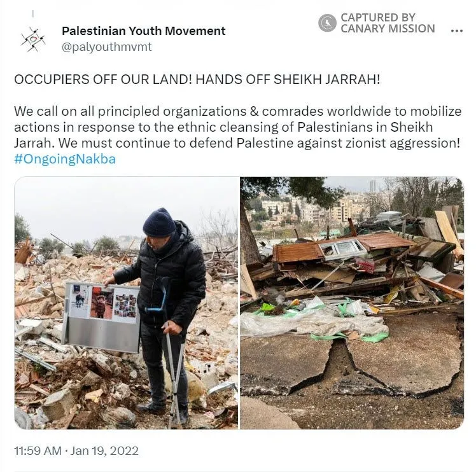Click the Jan 19, 2022 date
This screenshot has width=476, height=472.
tap(105, 451)
